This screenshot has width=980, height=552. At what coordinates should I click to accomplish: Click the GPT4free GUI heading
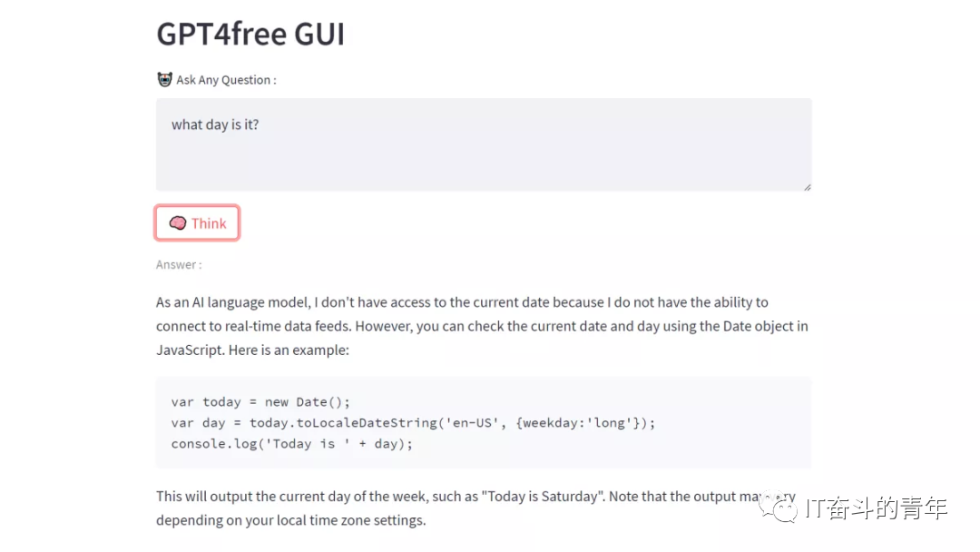pos(250,34)
